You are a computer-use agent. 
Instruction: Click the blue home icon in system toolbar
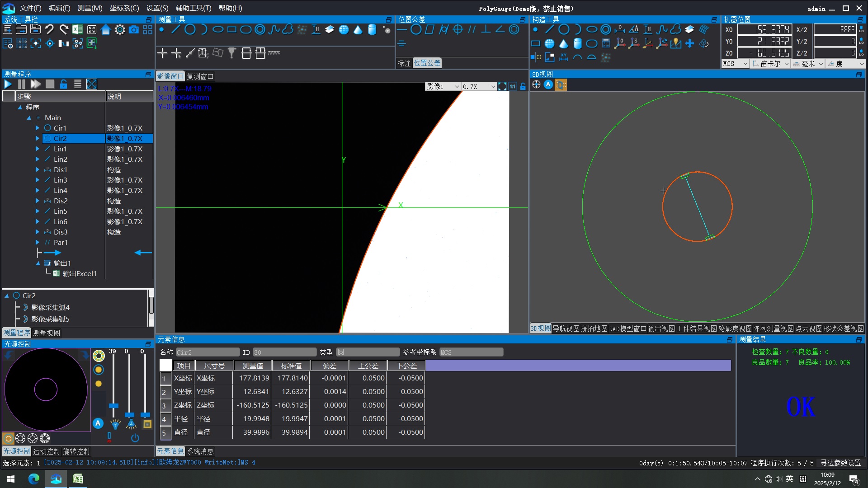[106, 30]
